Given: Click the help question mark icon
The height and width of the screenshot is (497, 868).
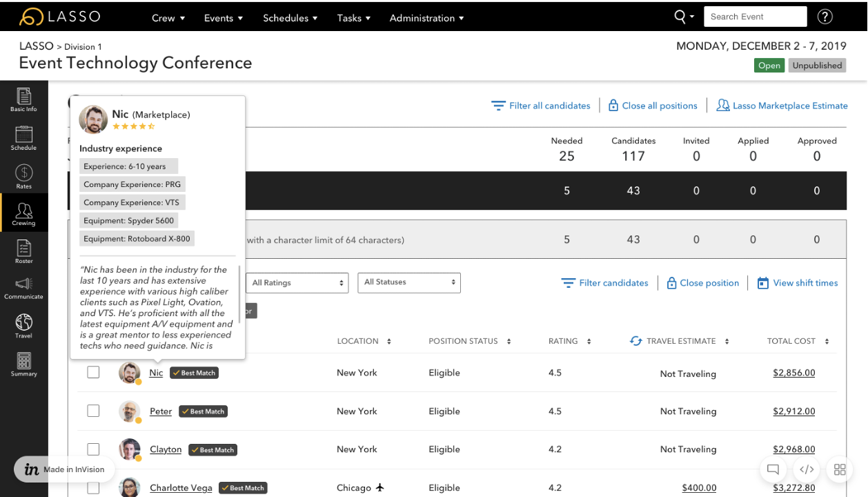Looking at the screenshot, I should [825, 17].
